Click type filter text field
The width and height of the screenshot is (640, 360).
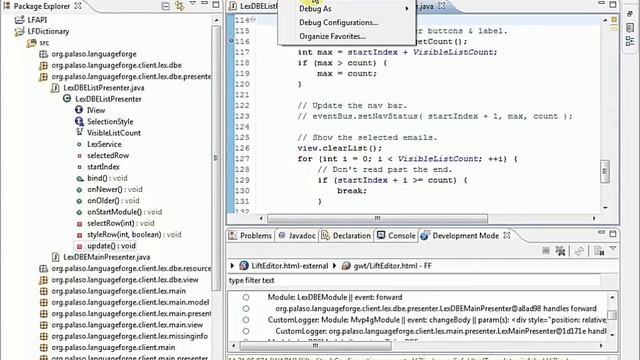pos(414,280)
